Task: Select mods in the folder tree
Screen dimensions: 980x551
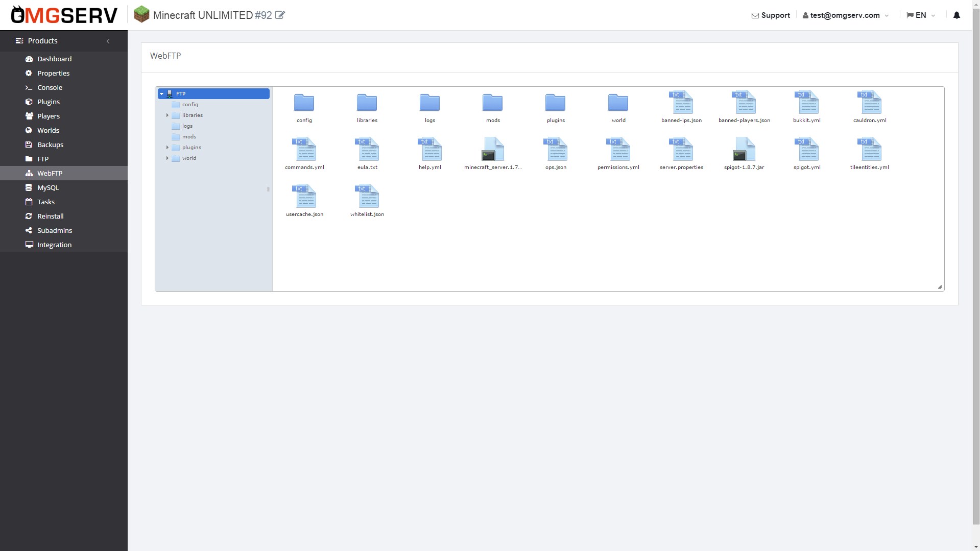Action: click(x=189, y=137)
